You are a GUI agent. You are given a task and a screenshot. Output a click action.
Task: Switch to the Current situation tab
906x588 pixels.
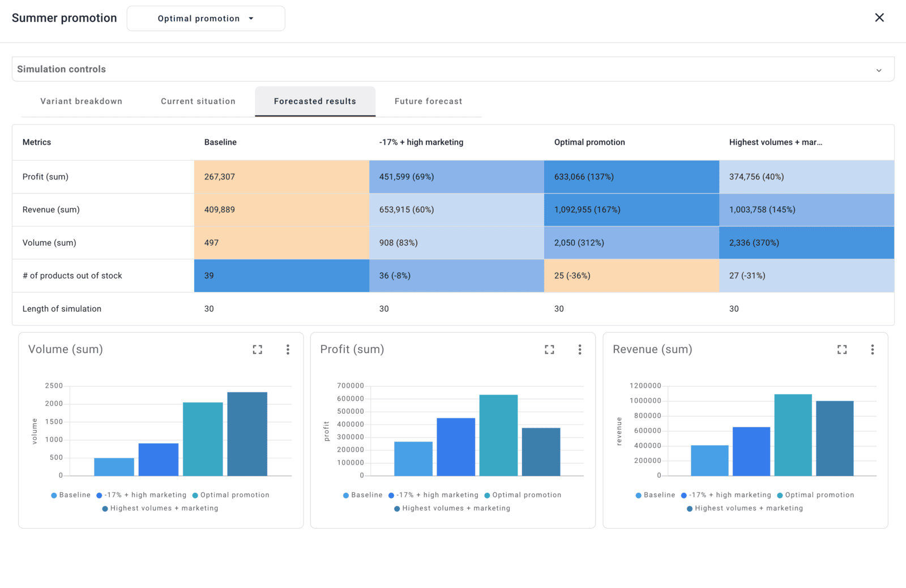[198, 101]
